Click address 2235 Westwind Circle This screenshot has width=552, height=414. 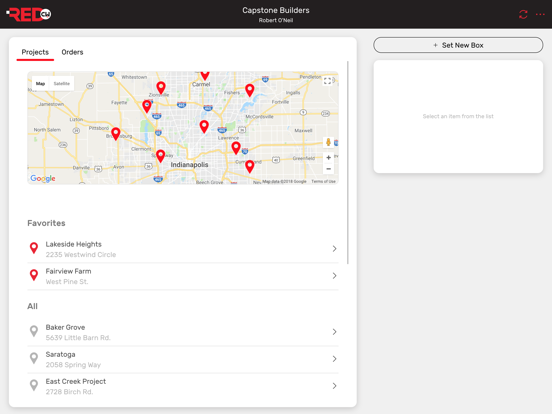(81, 255)
